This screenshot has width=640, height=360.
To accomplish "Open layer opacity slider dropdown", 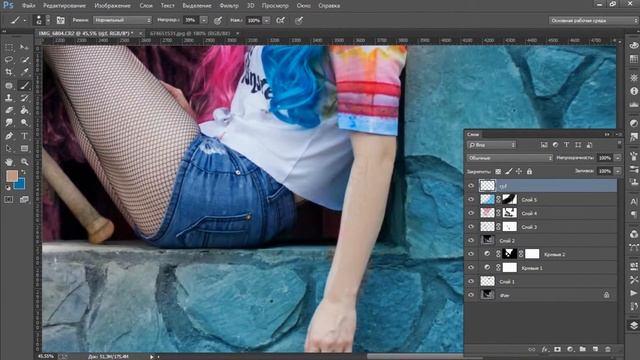I will coord(618,158).
